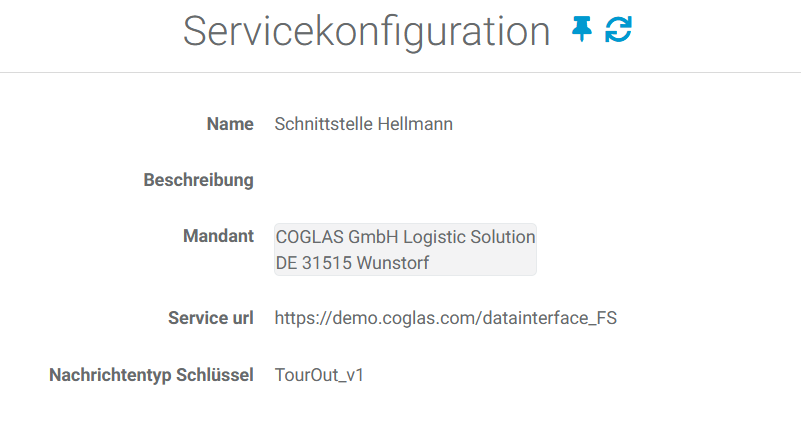Click the word Wunstorf in Mandant
The image size is (801, 425).
coord(393,262)
